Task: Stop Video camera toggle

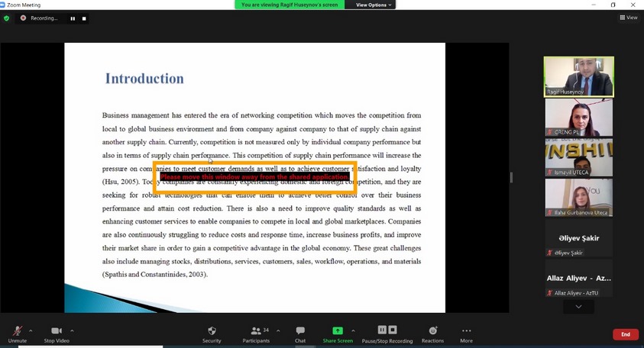Action: (56, 332)
